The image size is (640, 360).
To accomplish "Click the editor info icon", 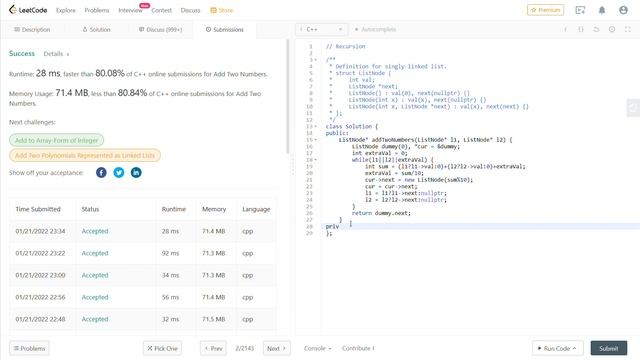I will [565, 29].
